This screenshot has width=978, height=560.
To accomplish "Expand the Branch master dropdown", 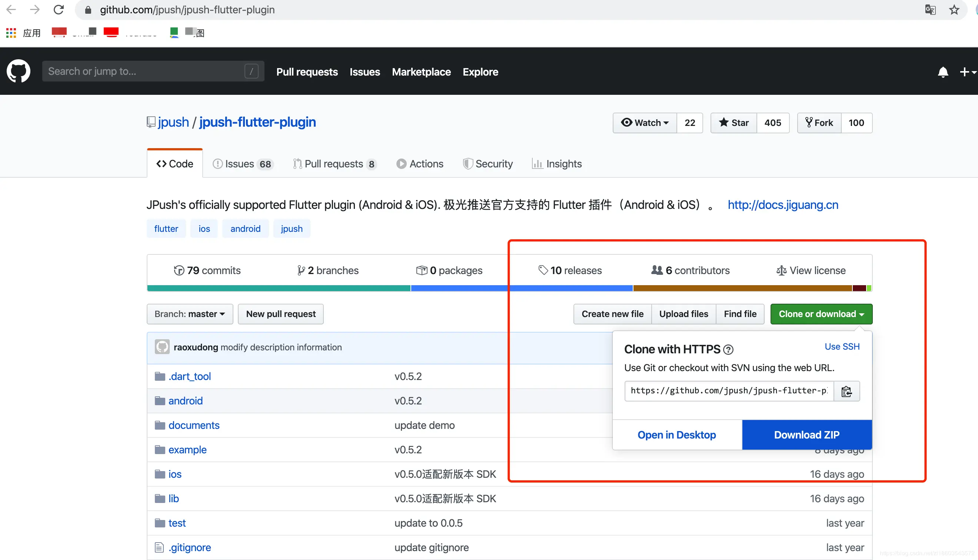I will (188, 314).
